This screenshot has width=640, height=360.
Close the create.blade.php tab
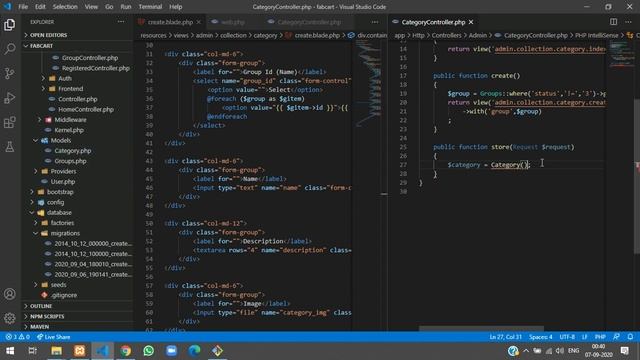tap(199, 22)
